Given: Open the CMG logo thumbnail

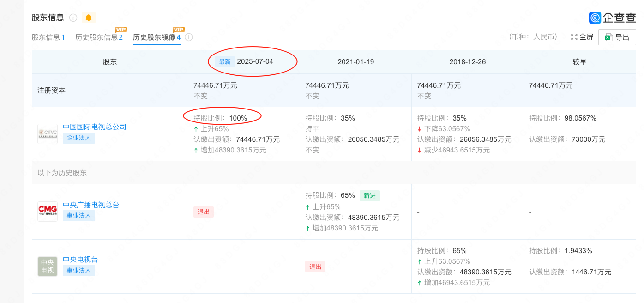Looking at the screenshot, I should click(48, 211).
